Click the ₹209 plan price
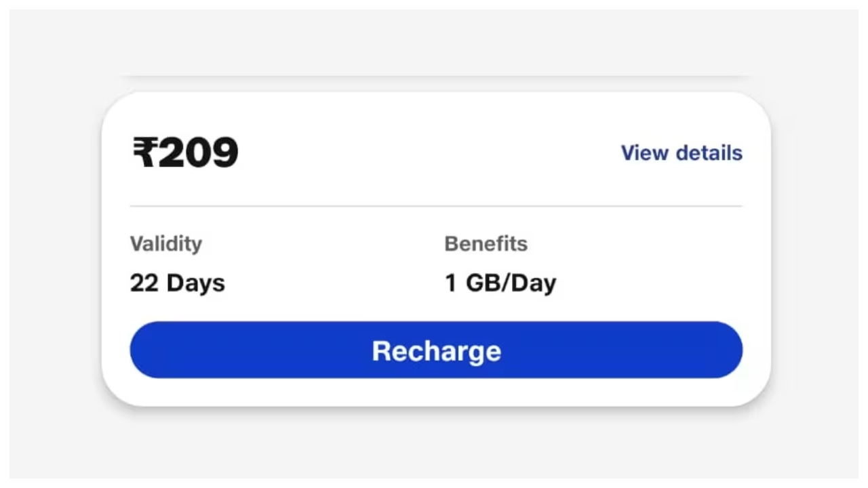Image resolution: width=868 pixels, height=488 pixels. pyautogui.click(x=185, y=152)
